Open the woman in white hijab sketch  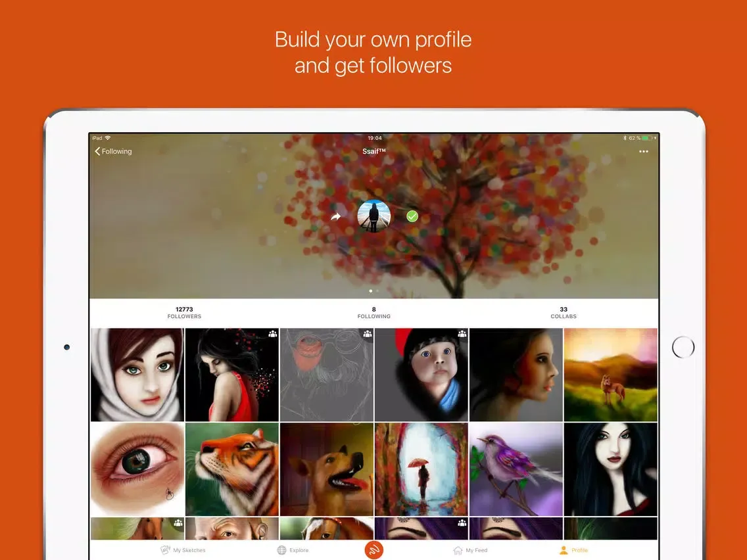click(137, 375)
